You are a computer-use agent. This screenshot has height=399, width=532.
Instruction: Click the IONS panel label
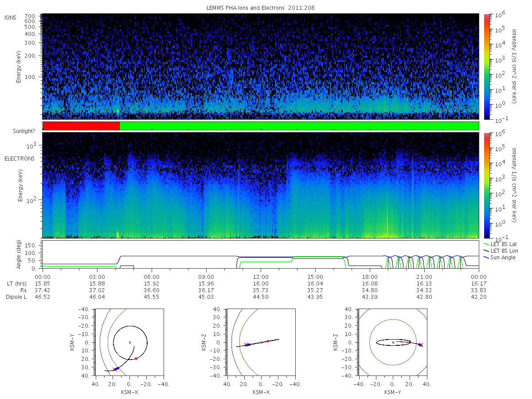pyautogui.click(x=11, y=18)
